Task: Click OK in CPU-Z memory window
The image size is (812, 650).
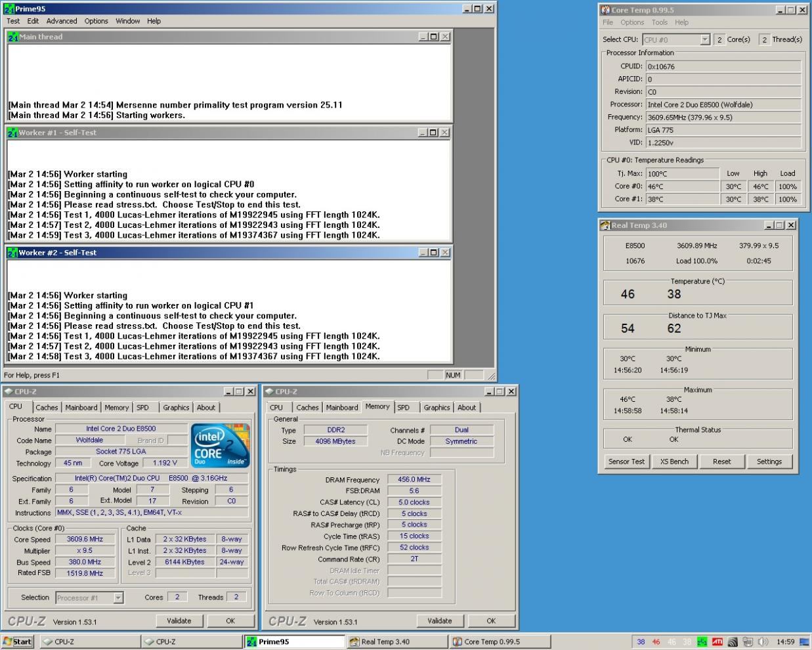Action: click(x=491, y=620)
